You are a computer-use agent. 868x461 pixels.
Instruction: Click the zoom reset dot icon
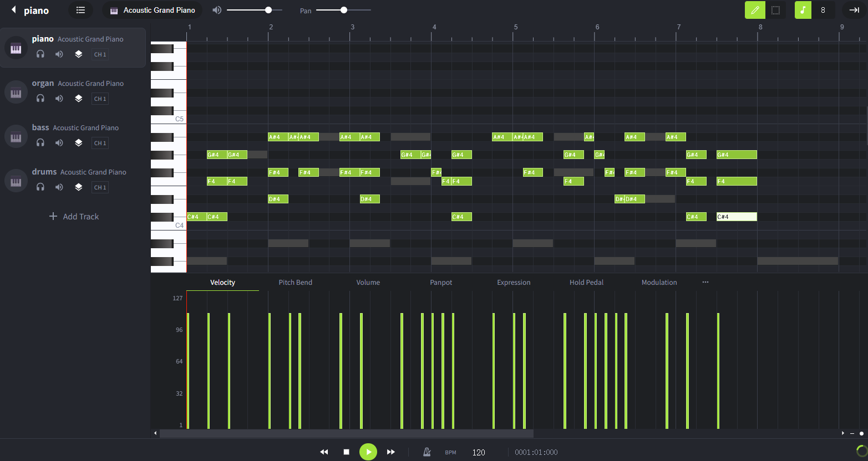click(861, 433)
